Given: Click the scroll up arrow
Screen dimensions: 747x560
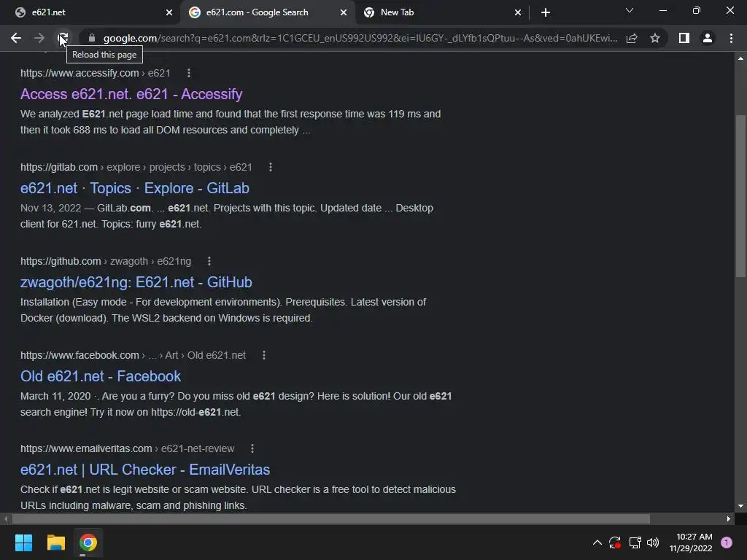Looking at the screenshot, I should point(740,58).
